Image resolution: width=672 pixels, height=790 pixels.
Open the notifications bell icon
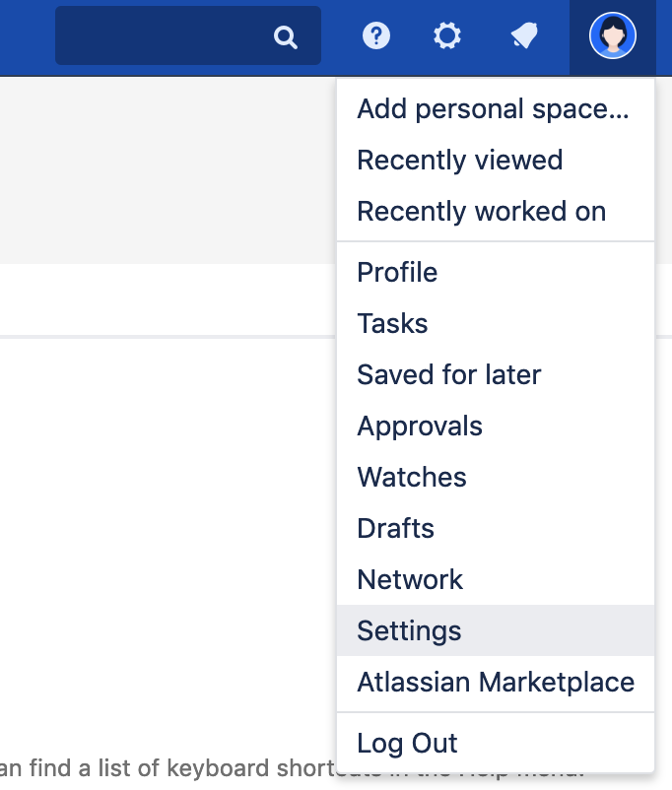(523, 36)
